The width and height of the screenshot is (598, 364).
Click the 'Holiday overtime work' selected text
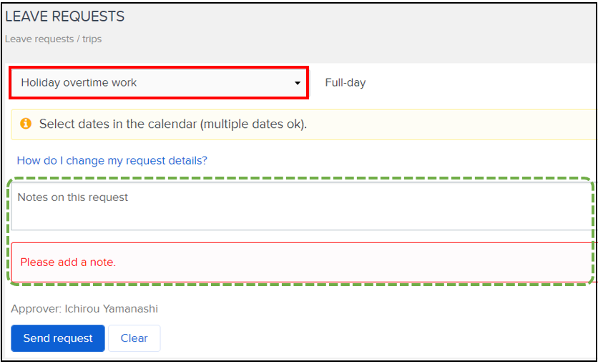[79, 83]
